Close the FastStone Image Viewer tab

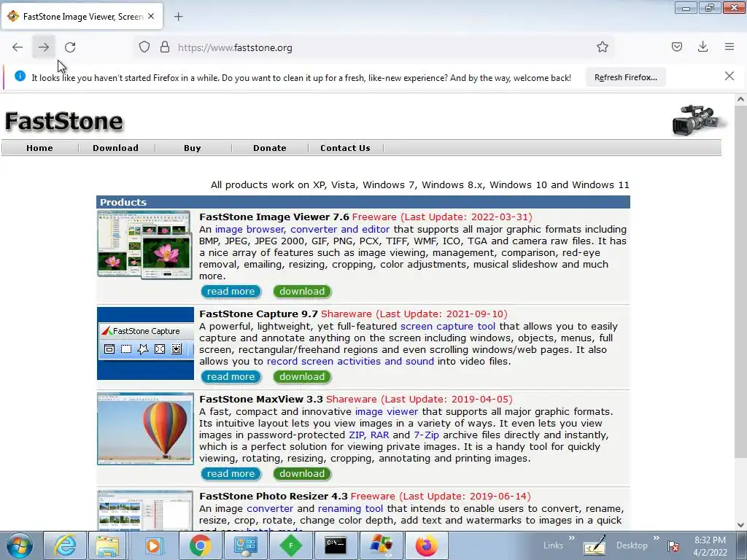pyautogui.click(x=151, y=16)
